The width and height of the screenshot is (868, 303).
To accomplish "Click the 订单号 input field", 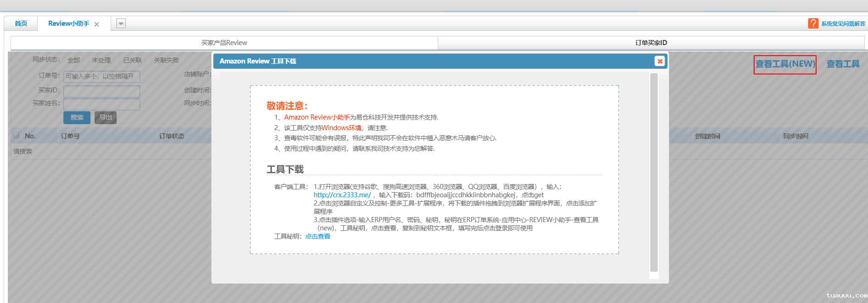I will [x=101, y=76].
